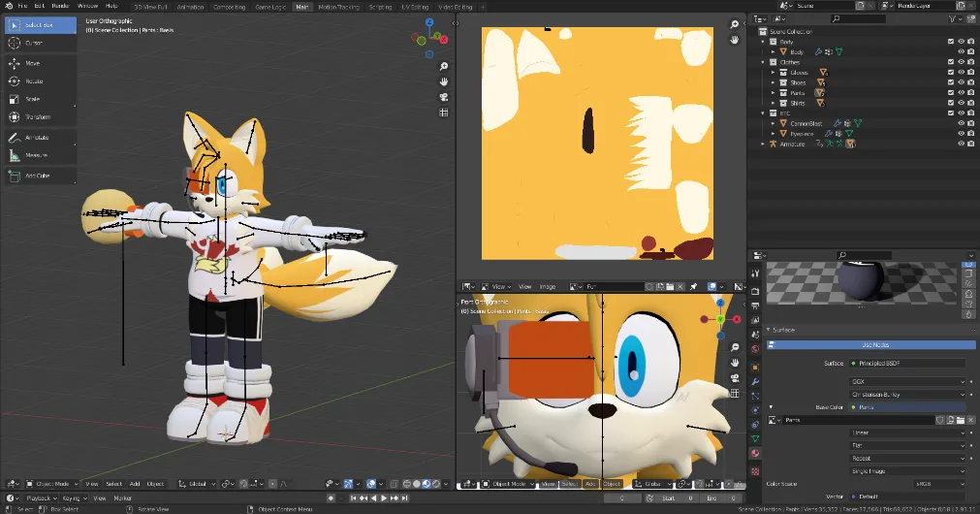Image resolution: width=980 pixels, height=514 pixels.
Task: Click the Base Color Pants field
Action: tap(906, 407)
